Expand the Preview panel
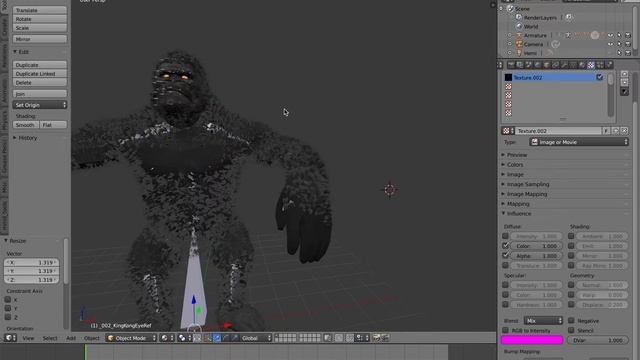The image size is (640, 360). [x=517, y=155]
